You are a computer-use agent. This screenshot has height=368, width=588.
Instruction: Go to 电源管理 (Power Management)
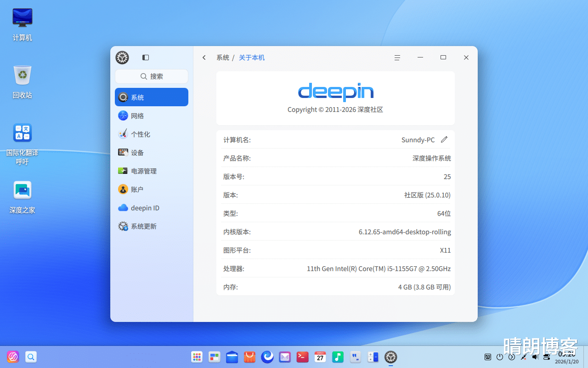(144, 171)
